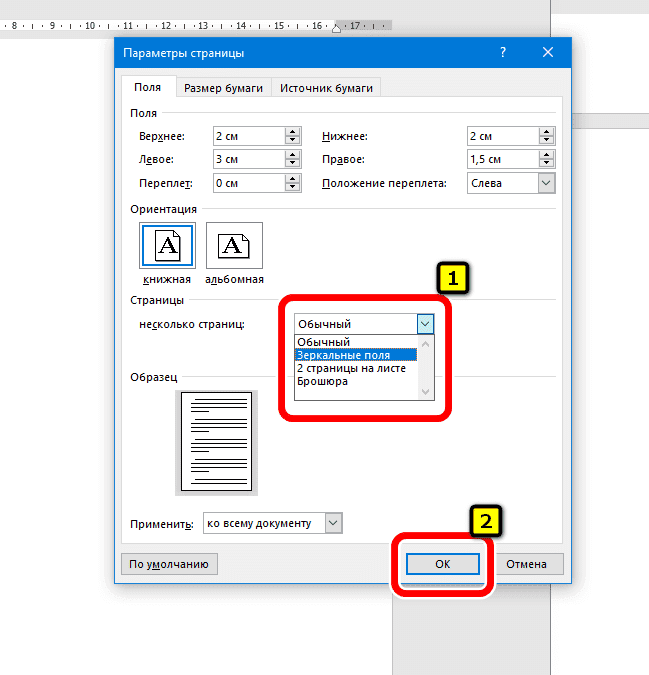Expand the Положение переплета dropdown
This screenshot has width=649, height=675.
tap(546, 183)
